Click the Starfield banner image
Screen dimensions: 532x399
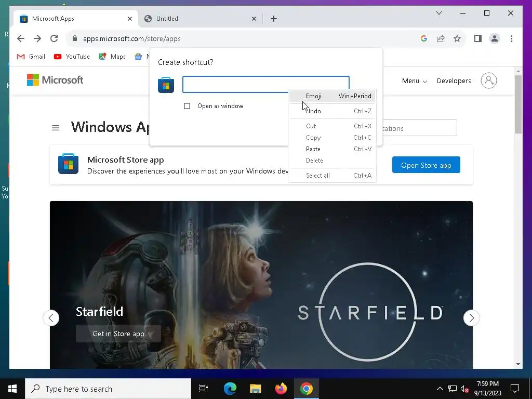click(x=261, y=285)
